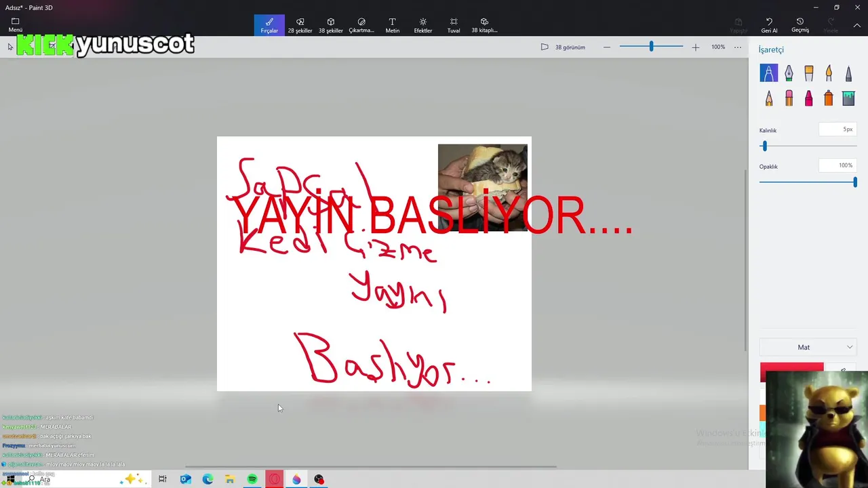Open Microsoft Edge from the taskbar
The width and height of the screenshot is (868, 488).
pyautogui.click(x=208, y=479)
